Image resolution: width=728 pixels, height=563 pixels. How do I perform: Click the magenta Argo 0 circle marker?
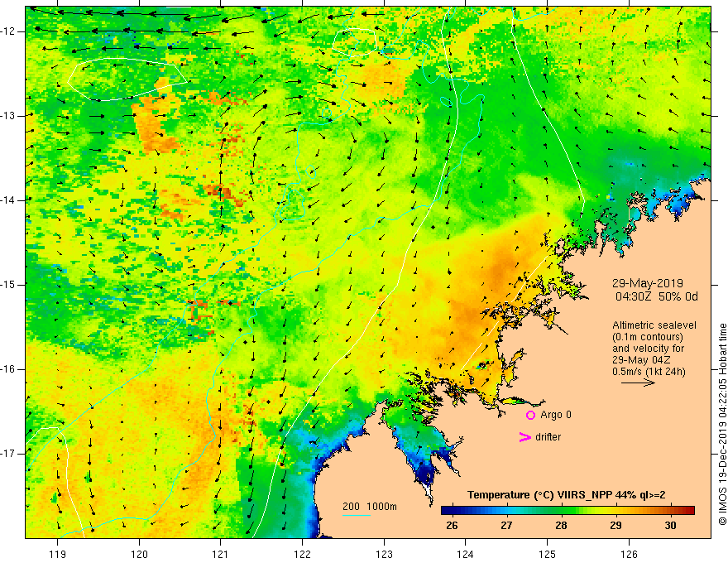pyautogui.click(x=530, y=416)
